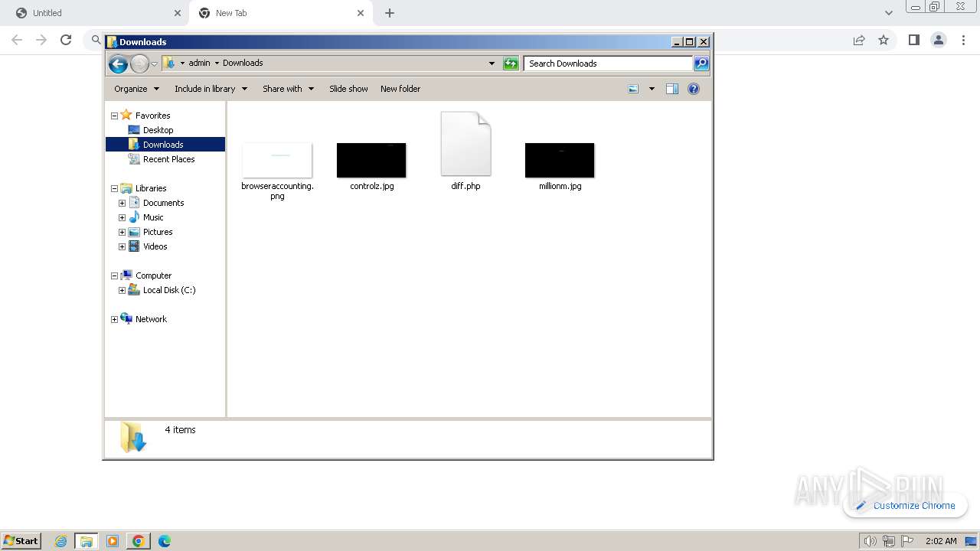The image size is (980, 551).
Task: Open view options dropdown arrow
Action: click(652, 89)
